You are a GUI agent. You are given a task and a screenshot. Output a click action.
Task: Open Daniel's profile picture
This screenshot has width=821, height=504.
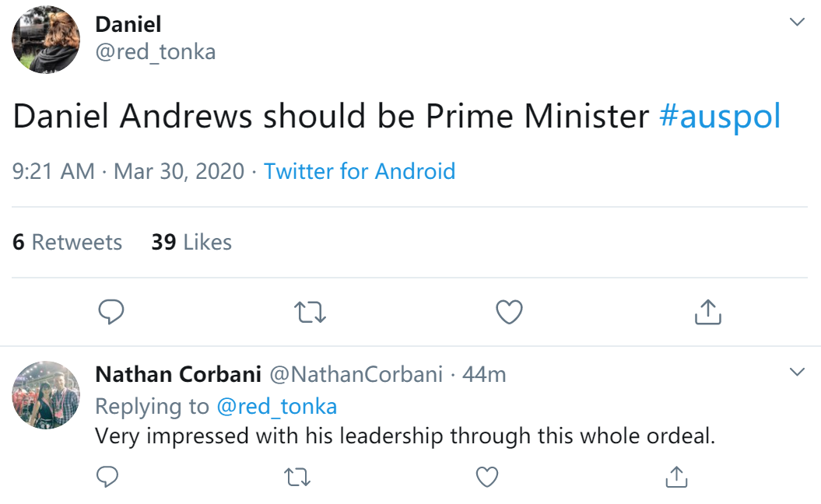[46, 40]
